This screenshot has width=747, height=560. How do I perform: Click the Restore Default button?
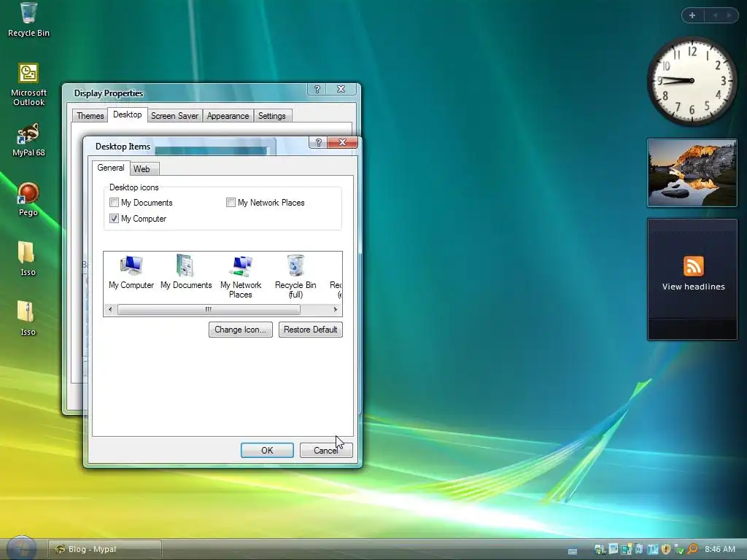[310, 330]
